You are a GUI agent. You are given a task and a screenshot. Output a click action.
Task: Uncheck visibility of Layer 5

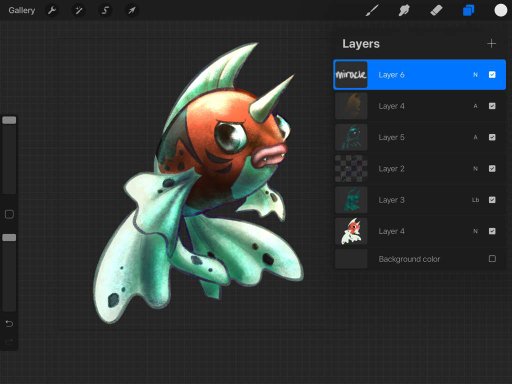coord(492,137)
